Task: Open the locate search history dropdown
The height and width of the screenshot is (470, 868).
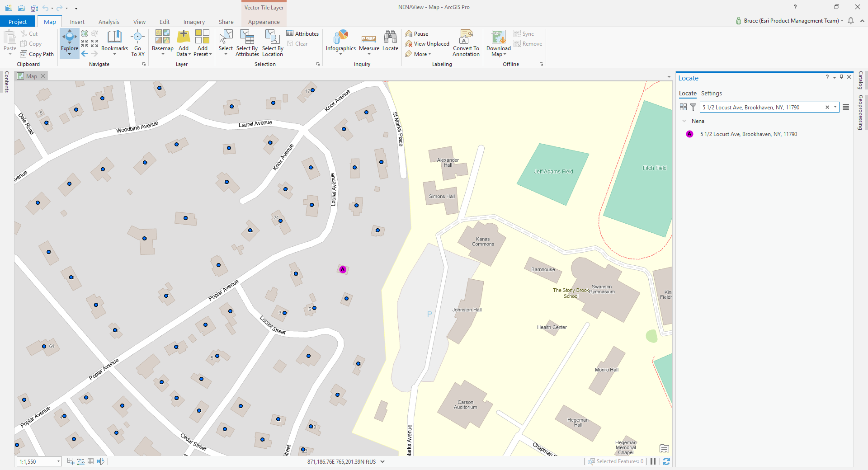Action: [x=835, y=107]
